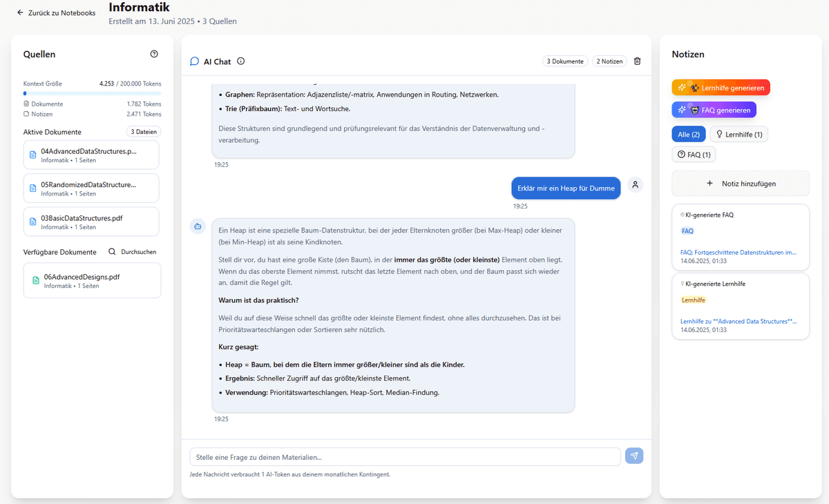Click the Durchsuchen magnifier icon
This screenshot has height=504, width=829.
(x=112, y=251)
